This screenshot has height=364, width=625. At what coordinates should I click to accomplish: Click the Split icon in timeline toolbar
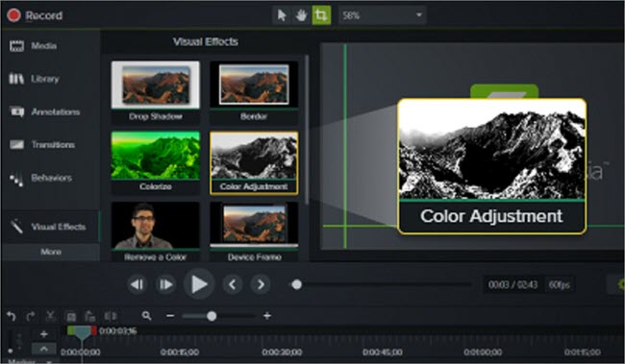tap(111, 316)
